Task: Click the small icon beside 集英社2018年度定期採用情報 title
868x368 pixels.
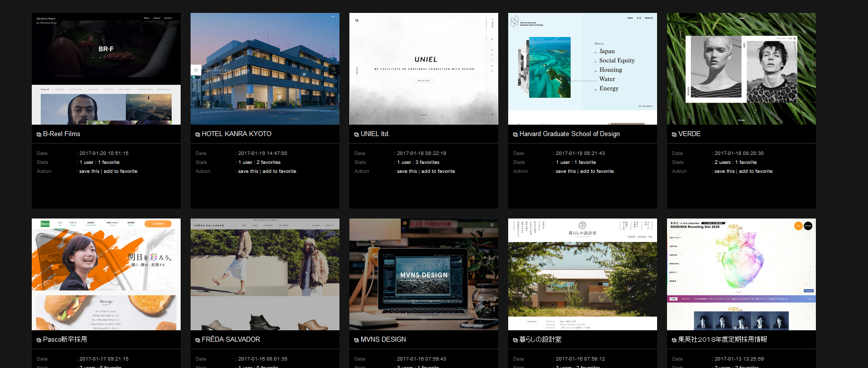Action: tap(674, 340)
